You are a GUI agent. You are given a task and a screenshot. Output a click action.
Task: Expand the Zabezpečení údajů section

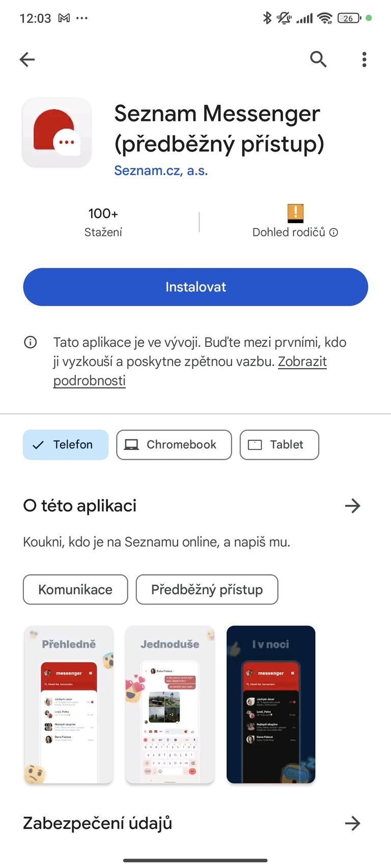pos(353,824)
